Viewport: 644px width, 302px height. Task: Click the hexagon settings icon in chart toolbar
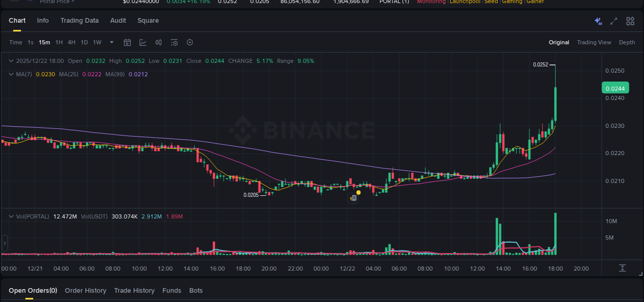[190, 42]
